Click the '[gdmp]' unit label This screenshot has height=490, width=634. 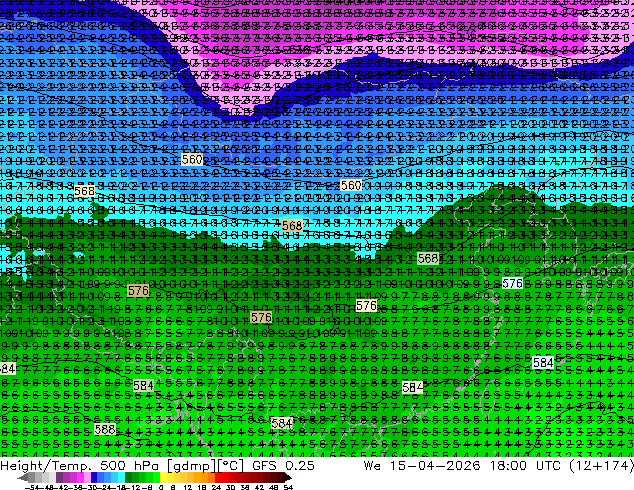192,466
